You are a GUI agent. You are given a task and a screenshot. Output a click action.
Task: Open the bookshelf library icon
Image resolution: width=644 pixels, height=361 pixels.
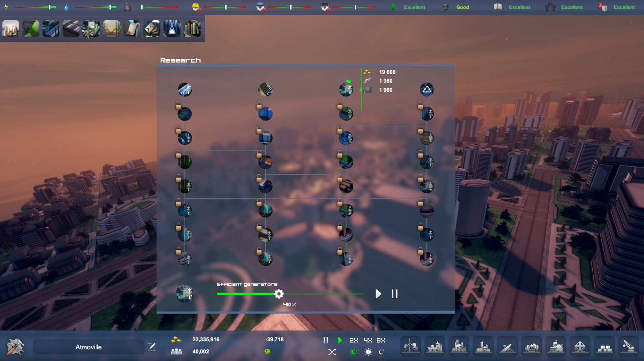[192, 29]
